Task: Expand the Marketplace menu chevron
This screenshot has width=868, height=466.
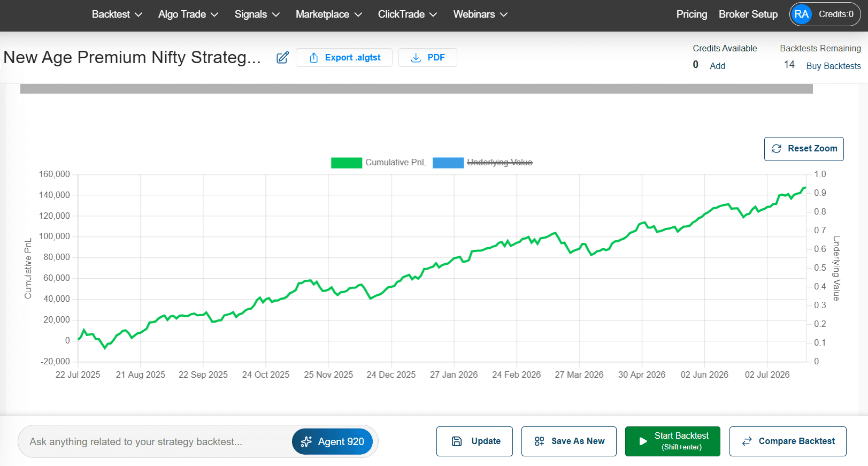Action: (x=358, y=15)
